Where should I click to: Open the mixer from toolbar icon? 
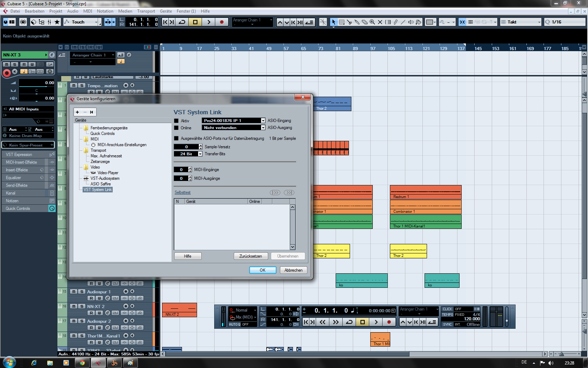(49, 22)
